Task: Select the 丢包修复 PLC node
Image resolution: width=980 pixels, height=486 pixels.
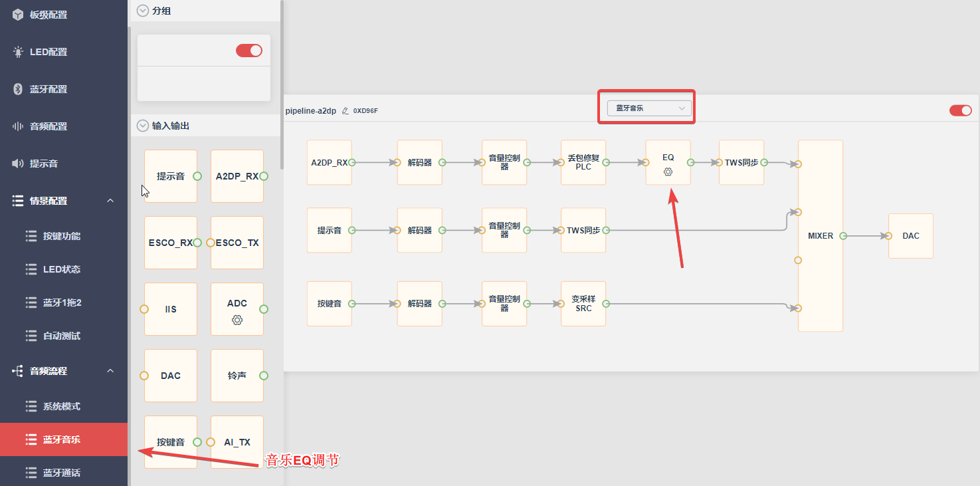Action: [x=583, y=162]
